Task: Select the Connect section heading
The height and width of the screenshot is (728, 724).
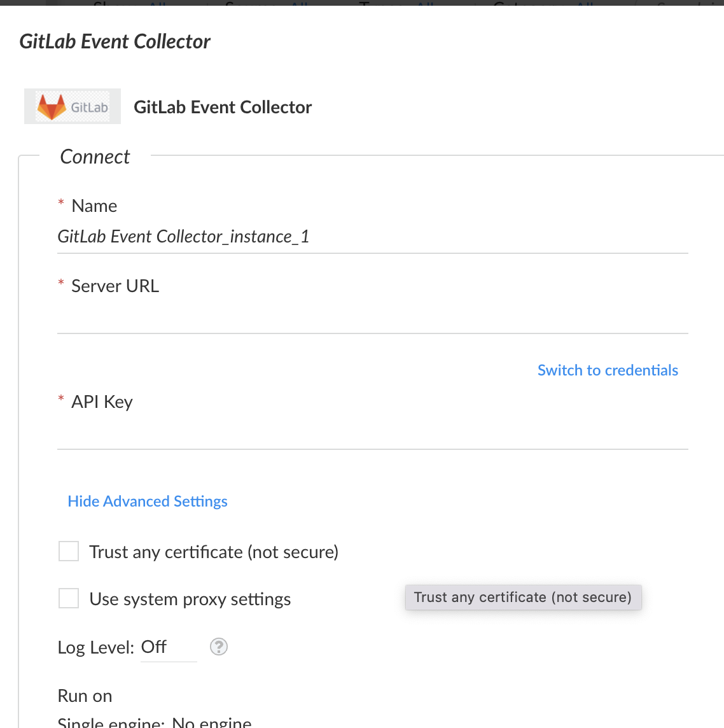Action: 95,157
